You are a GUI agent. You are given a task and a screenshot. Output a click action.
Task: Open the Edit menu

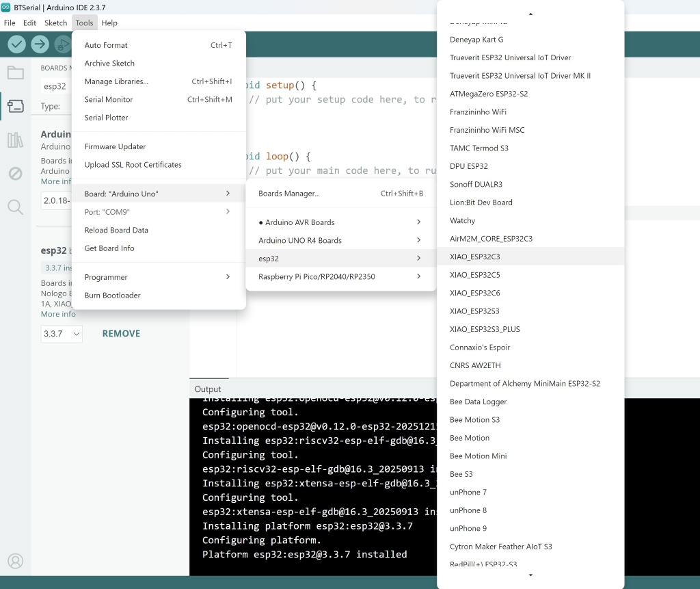[29, 23]
